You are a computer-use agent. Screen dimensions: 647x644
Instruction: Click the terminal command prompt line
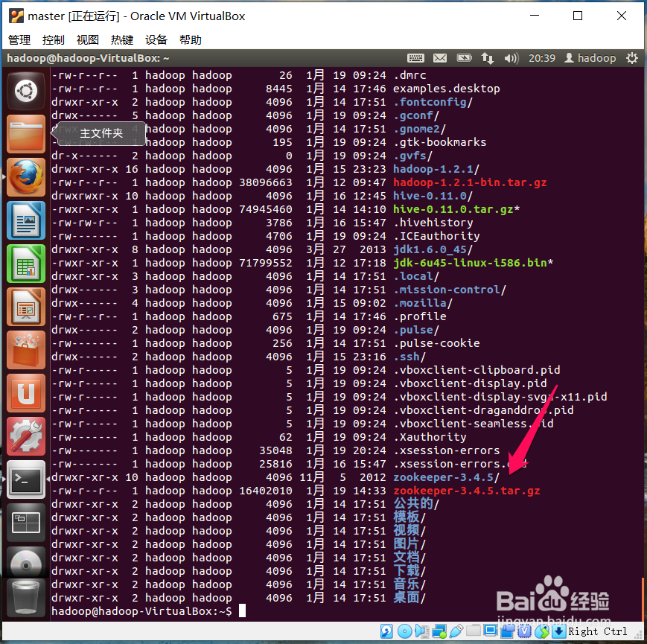(149, 611)
